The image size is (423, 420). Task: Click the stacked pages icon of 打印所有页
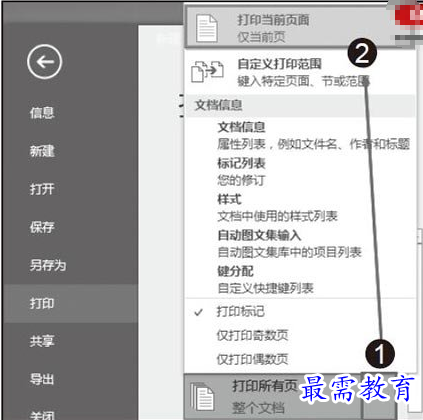point(202,397)
